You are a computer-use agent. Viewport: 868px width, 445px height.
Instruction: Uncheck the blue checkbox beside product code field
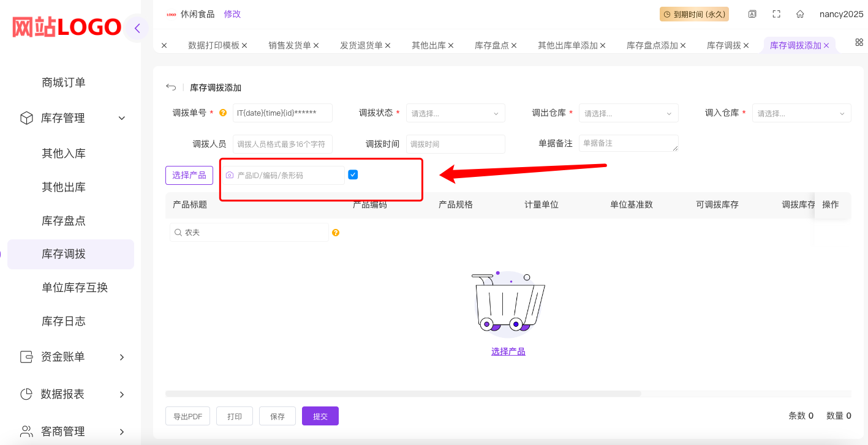pos(353,175)
